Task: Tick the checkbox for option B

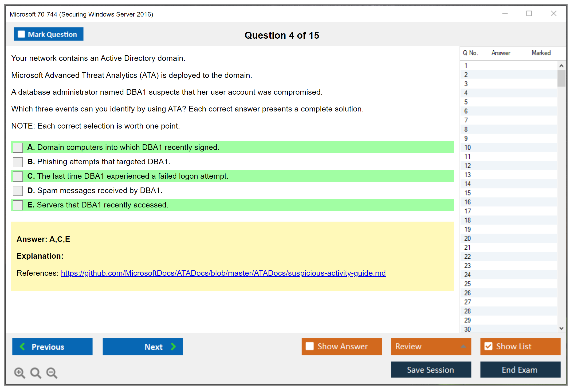Action: [x=18, y=162]
